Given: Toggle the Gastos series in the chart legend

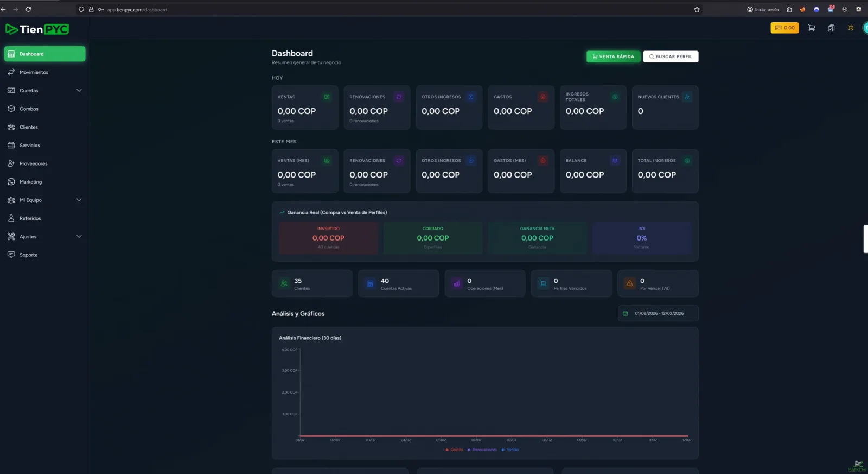Looking at the screenshot, I should [454, 450].
